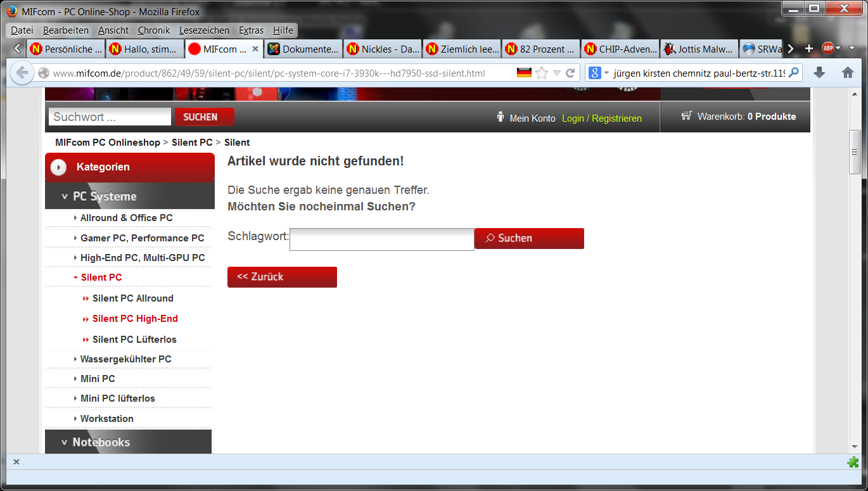This screenshot has height=491, width=868.
Task: Open the Datei menu
Action: (22, 30)
